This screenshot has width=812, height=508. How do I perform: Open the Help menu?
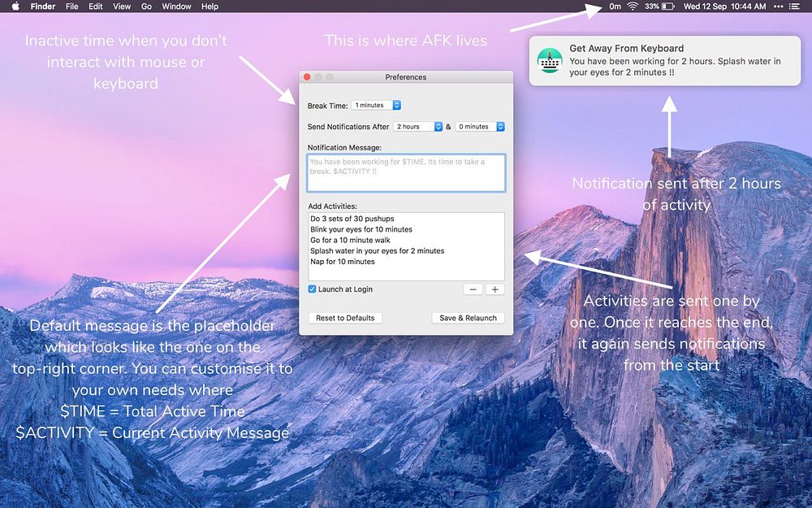(x=209, y=7)
